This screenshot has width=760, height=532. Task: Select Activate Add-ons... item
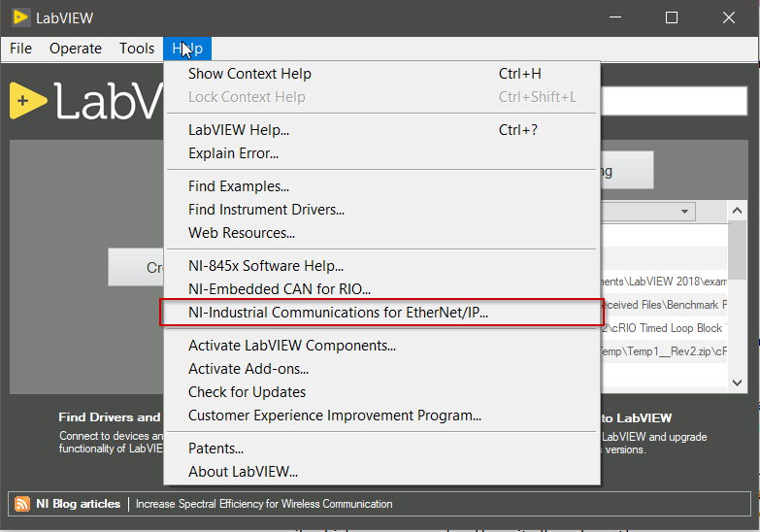click(x=381, y=369)
